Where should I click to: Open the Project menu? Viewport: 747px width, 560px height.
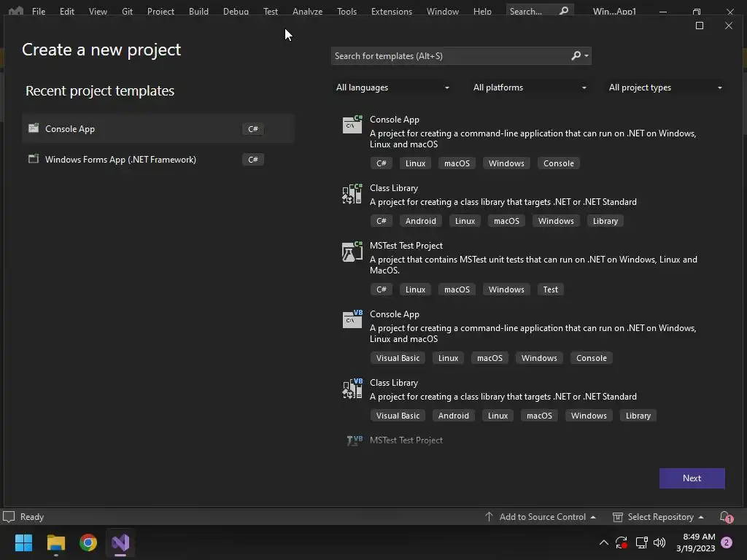pyautogui.click(x=160, y=11)
